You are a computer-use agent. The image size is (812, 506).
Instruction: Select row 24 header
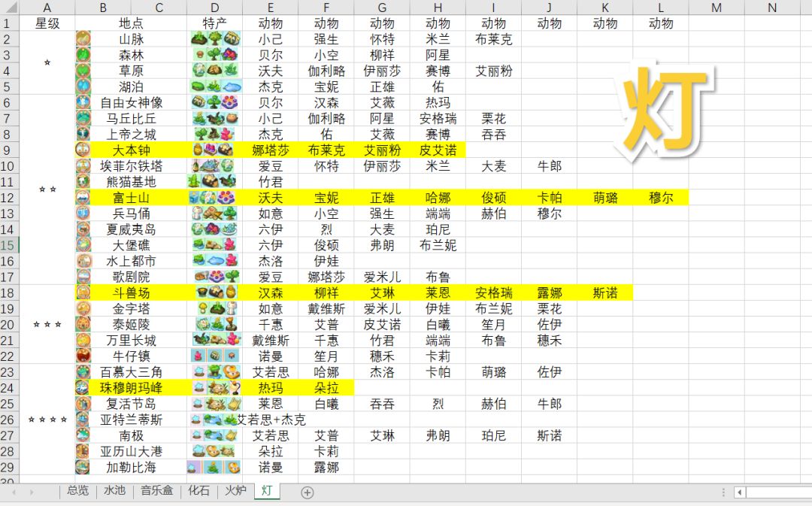(9, 388)
